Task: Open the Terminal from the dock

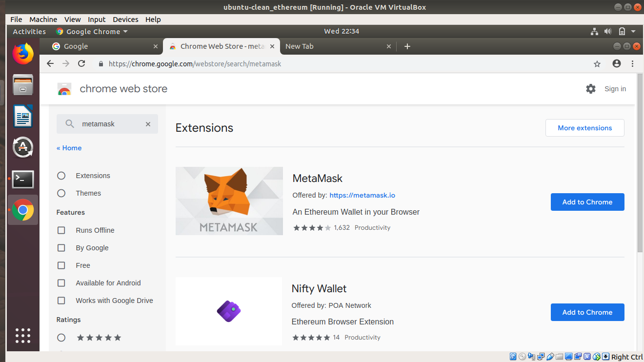Action: coord(23,179)
